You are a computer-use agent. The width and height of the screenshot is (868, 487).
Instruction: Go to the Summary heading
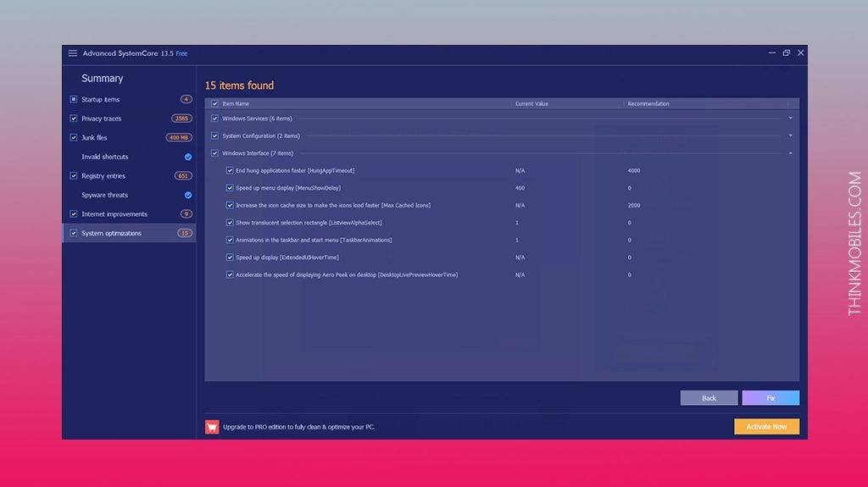point(103,79)
